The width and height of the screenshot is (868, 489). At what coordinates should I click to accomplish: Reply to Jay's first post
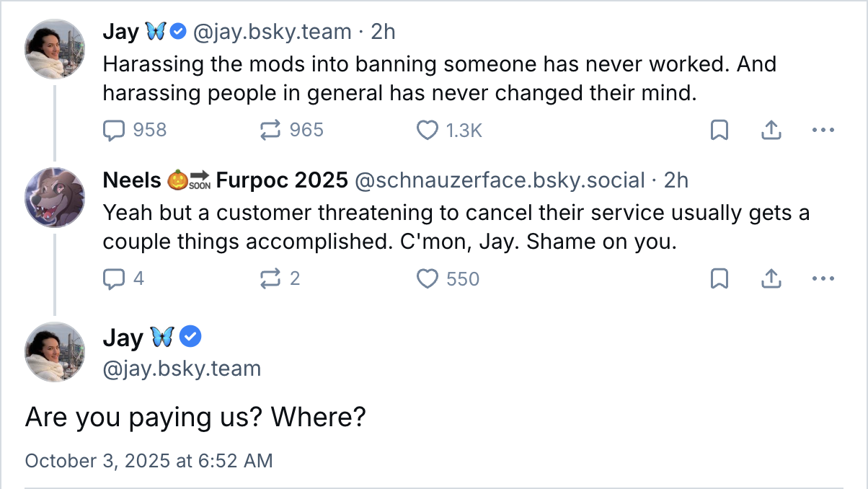click(x=115, y=130)
